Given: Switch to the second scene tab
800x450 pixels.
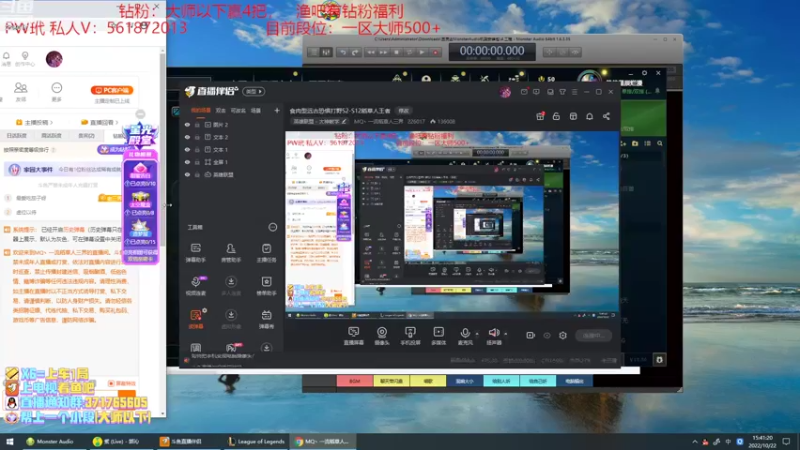Looking at the screenshot, I should [x=220, y=110].
